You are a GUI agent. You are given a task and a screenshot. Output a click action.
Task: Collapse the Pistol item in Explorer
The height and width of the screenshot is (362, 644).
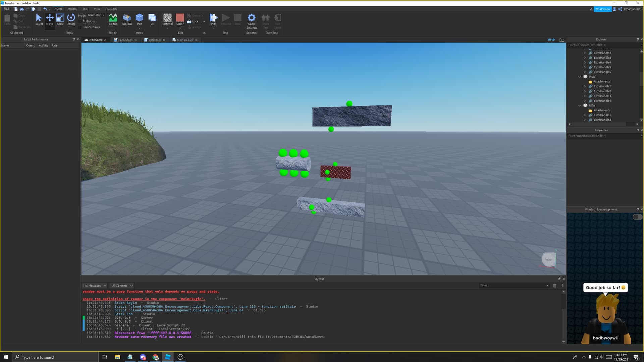pyautogui.click(x=580, y=76)
